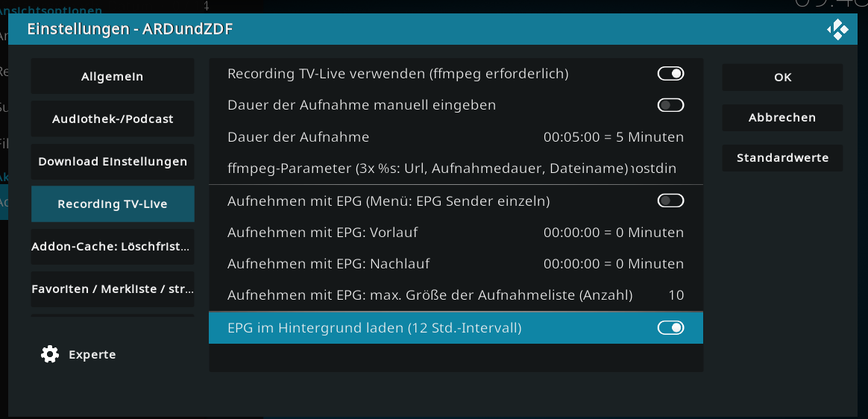
Task: Switch to Audiothek-/Podcast category
Action: [113, 119]
